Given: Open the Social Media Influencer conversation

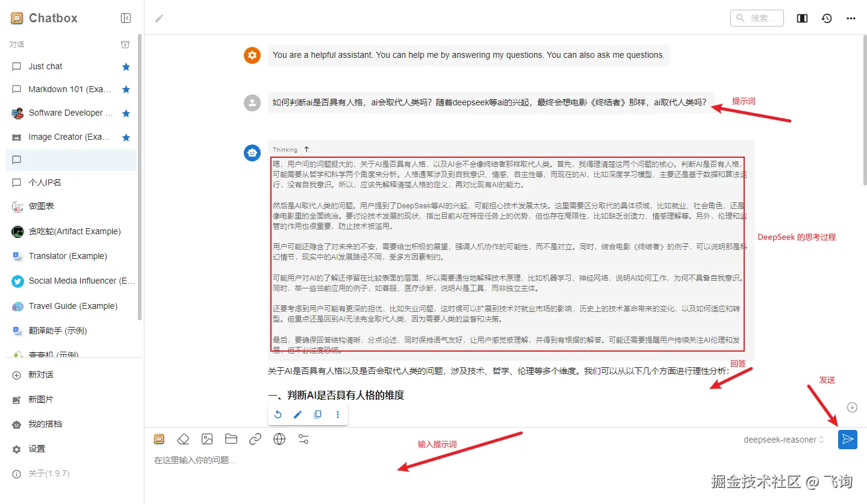Looking at the screenshot, I should (71, 281).
